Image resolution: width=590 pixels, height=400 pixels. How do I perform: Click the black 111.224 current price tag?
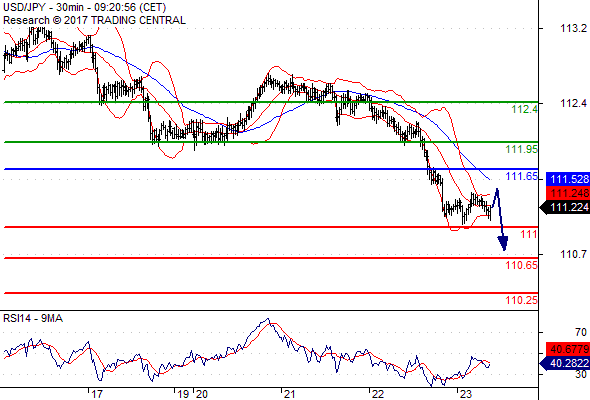click(x=565, y=207)
